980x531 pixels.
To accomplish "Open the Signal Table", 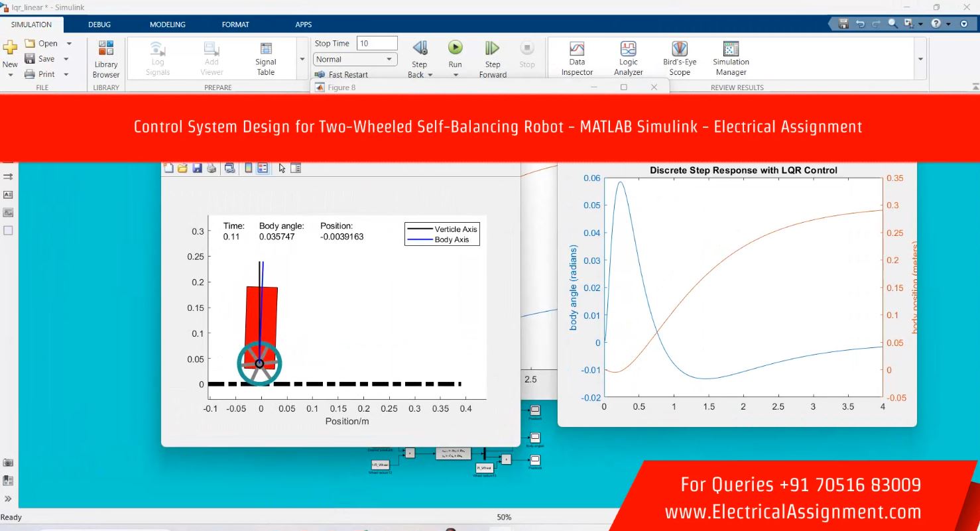I will 266,59.
